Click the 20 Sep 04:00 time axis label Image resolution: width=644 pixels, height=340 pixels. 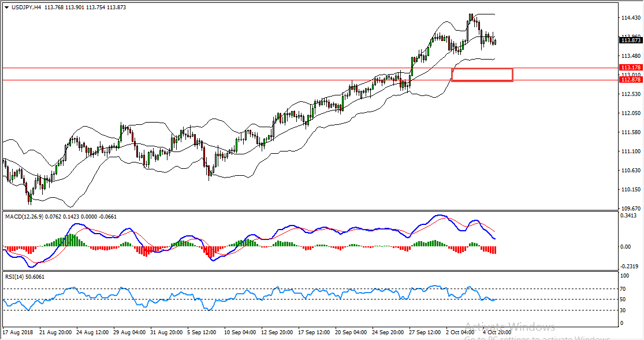tap(351, 332)
